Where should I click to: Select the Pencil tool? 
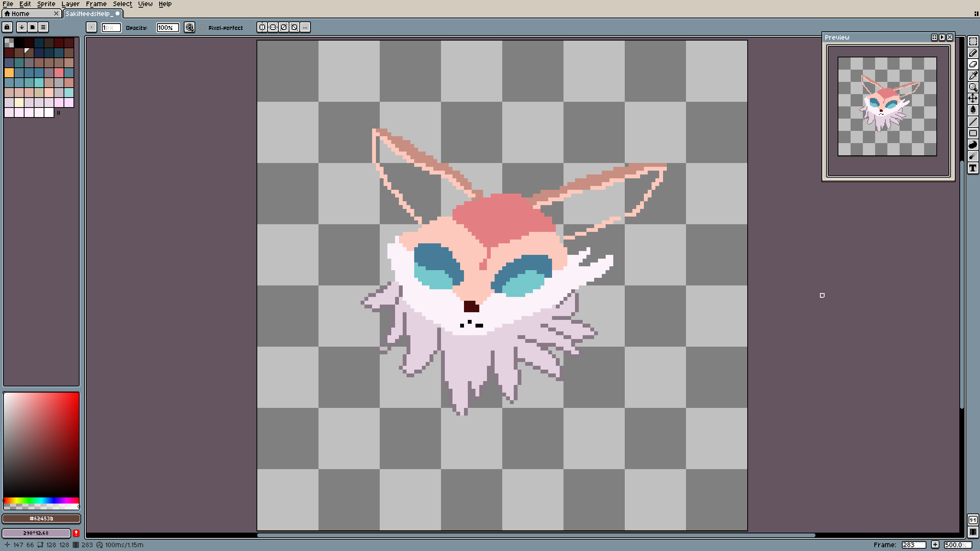click(973, 53)
